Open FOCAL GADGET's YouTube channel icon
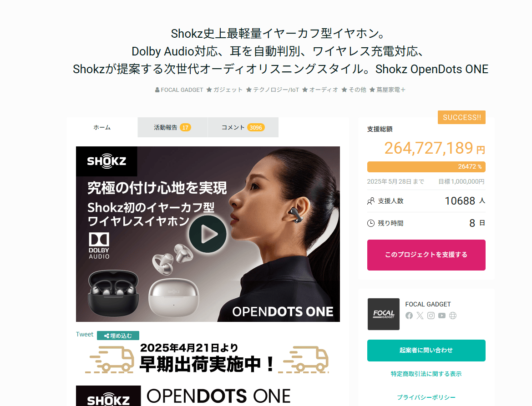Viewport: 532px width, 406px height. point(442,316)
